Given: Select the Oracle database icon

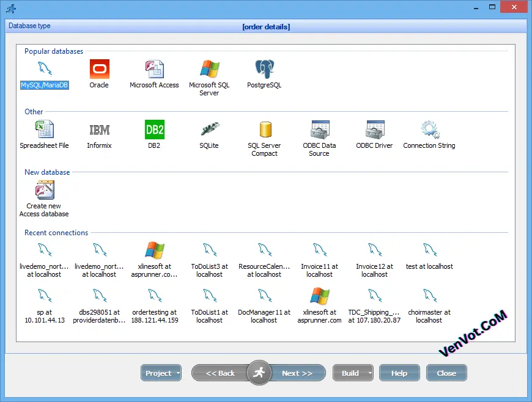Looking at the screenshot, I should tap(99, 69).
